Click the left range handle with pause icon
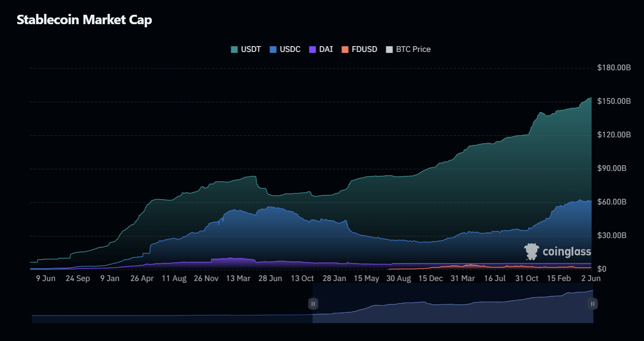644x341 pixels. click(313, 303)
